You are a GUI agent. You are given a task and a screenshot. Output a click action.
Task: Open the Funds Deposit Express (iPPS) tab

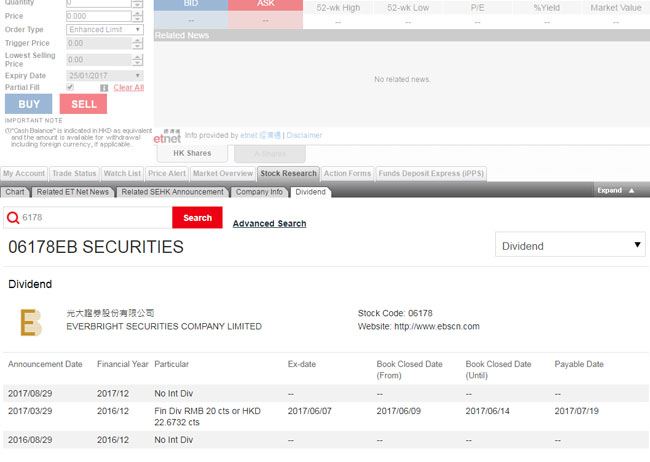coord(431,173)
